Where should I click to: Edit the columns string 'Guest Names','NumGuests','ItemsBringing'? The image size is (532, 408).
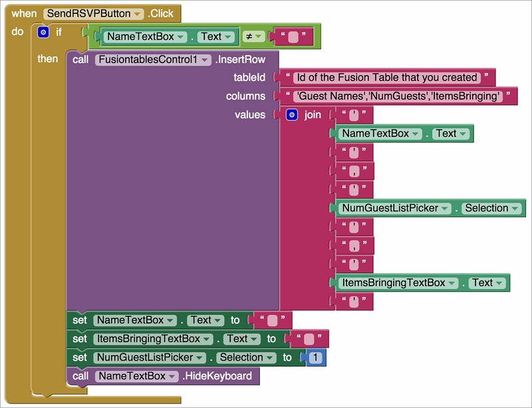pos(396,96)
